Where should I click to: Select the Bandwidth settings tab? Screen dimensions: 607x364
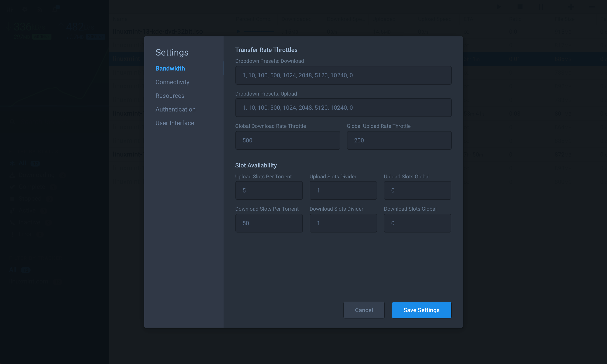coord(170,68)
